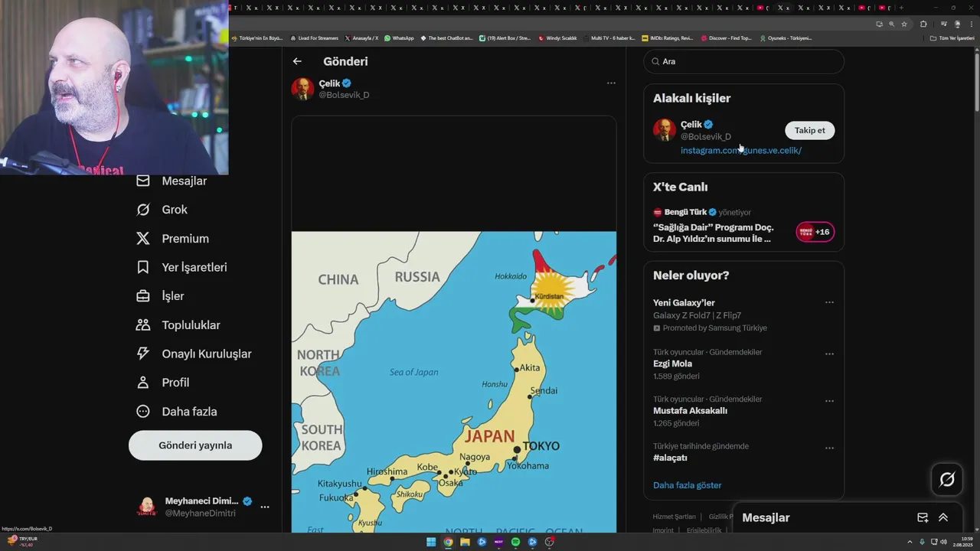The height and width of the screenshot is (551, 980).
Task: Open the more options menu on Çelik's post
Action: point(611,83)
